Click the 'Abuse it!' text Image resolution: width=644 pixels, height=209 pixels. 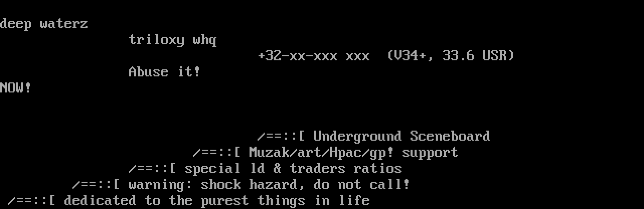pos(165,72)
